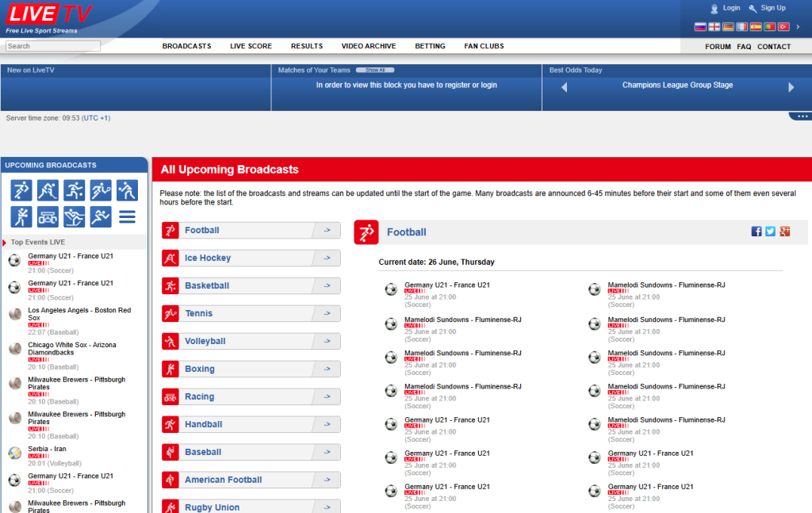Show more languages with the chevron arrow

pyautogui.click(x=798, y=27)
